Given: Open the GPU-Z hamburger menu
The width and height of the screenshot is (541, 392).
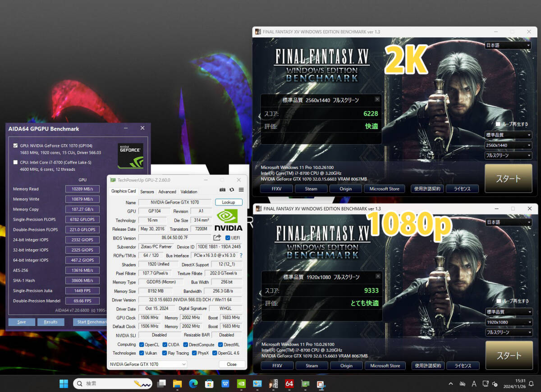Looking at the screenshot, I should 241,191.
